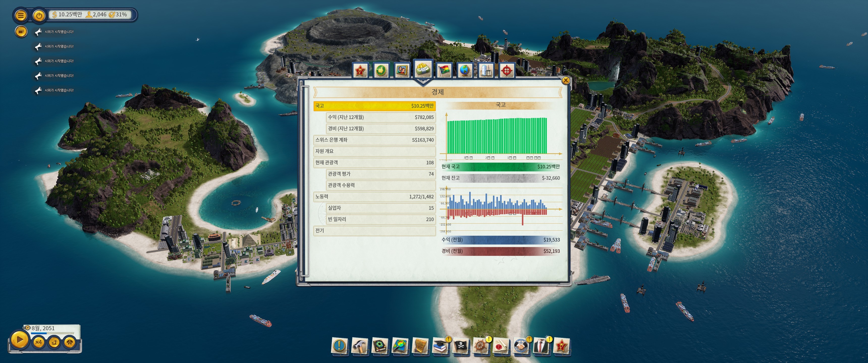Open the red crosshair tab

[x=506, y=70]
